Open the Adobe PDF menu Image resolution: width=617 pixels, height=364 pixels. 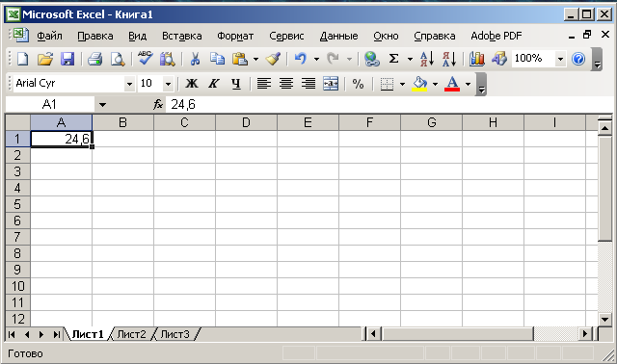496,36
